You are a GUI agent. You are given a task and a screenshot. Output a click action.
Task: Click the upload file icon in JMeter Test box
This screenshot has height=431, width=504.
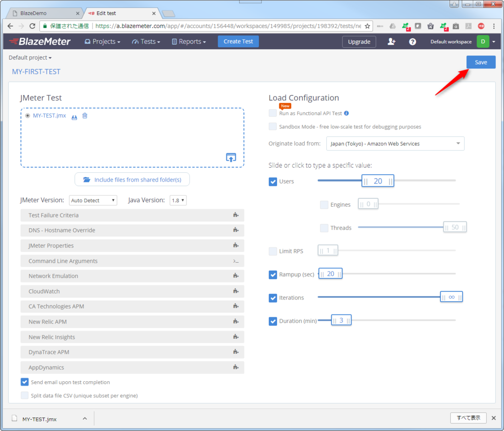tap(231, 157)
